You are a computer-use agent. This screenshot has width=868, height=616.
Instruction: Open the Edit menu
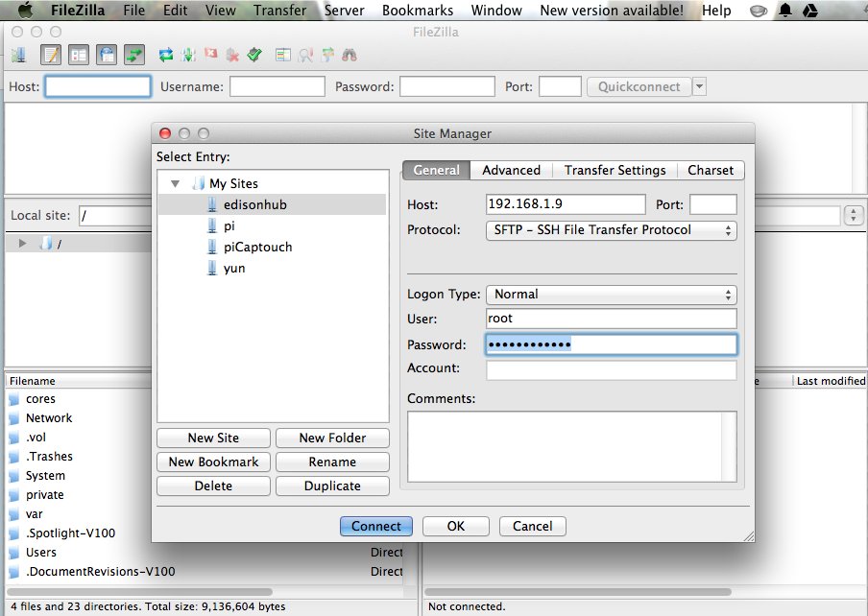175,10
